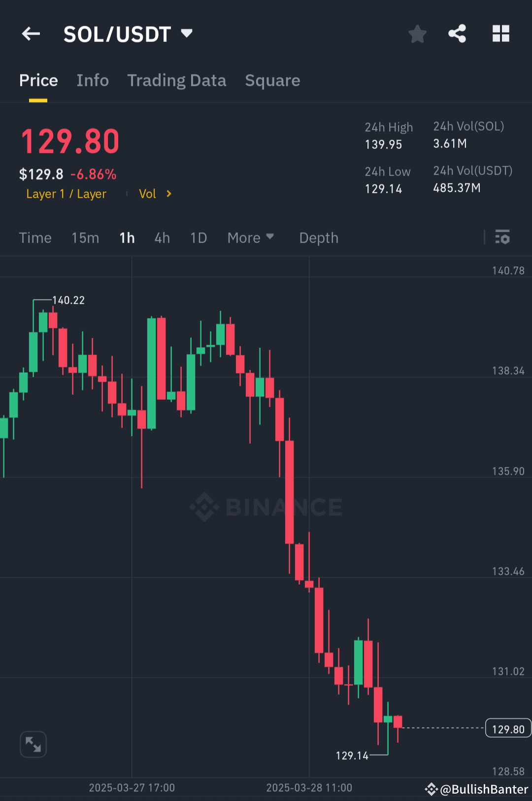The width and height of the screenshot is (532, 801).
Task: Click the Layer 1 / Layer category link
Action: point(66,194)
